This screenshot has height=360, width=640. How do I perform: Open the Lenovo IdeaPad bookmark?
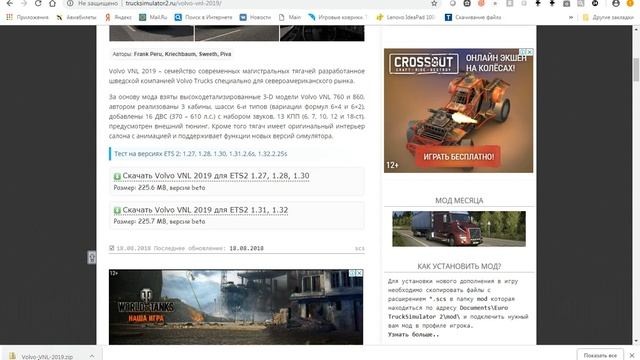coord(406,17)
